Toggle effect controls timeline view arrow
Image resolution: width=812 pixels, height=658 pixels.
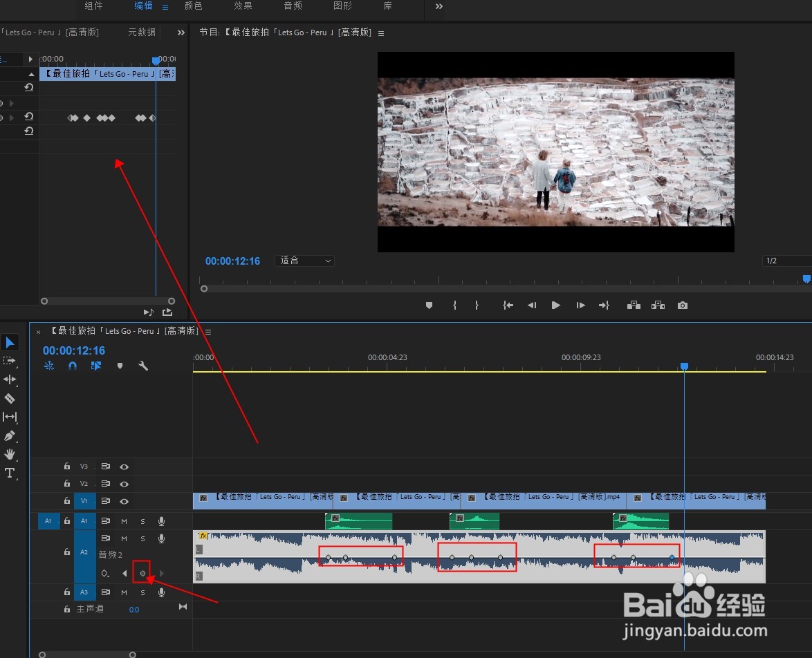pos(30,59)
